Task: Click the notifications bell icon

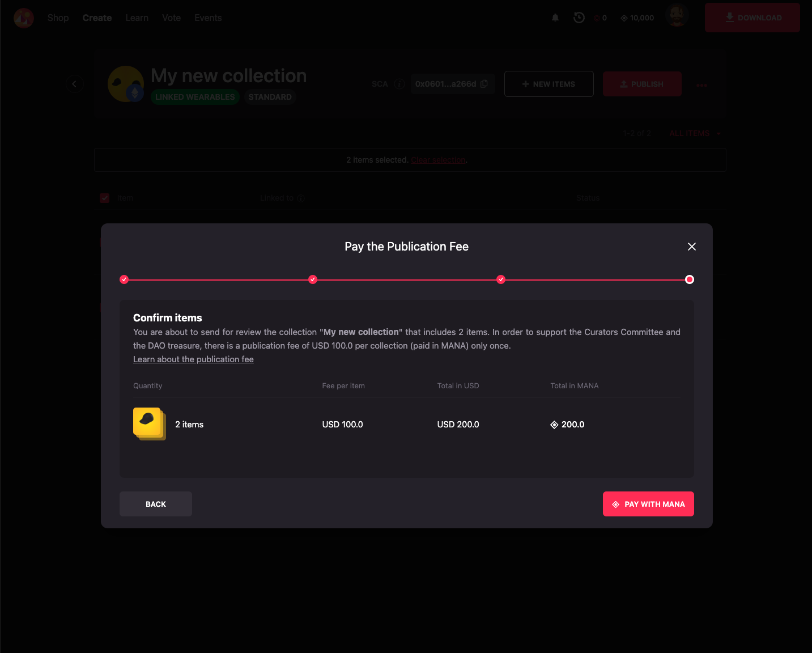Action: click(x=555, y=18)
